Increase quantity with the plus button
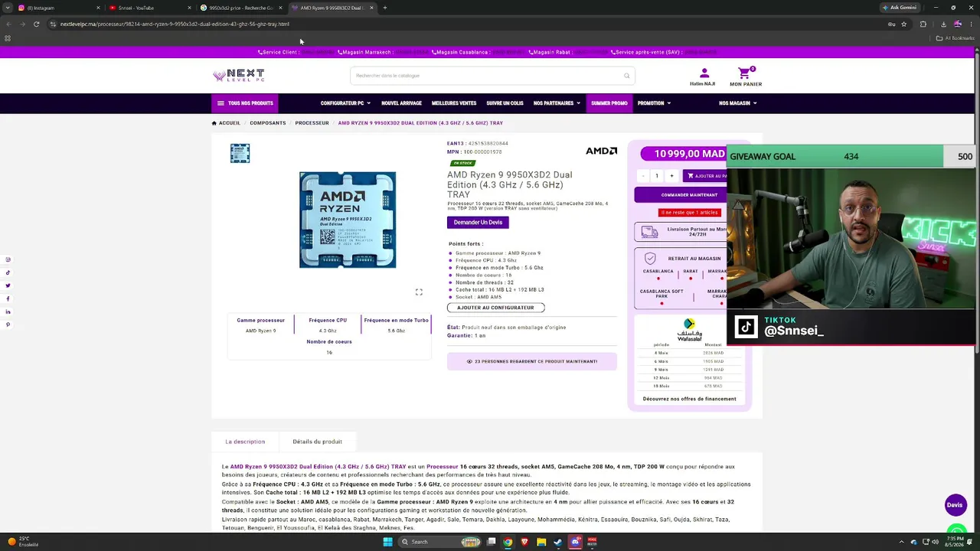This screenshot has width=980, height=551. pyautogui.click(x=671, y=176)
